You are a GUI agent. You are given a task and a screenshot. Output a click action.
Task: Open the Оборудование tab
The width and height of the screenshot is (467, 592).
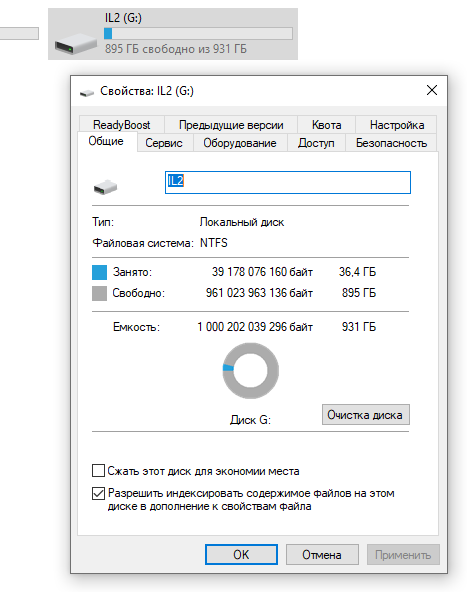[240, 143]
